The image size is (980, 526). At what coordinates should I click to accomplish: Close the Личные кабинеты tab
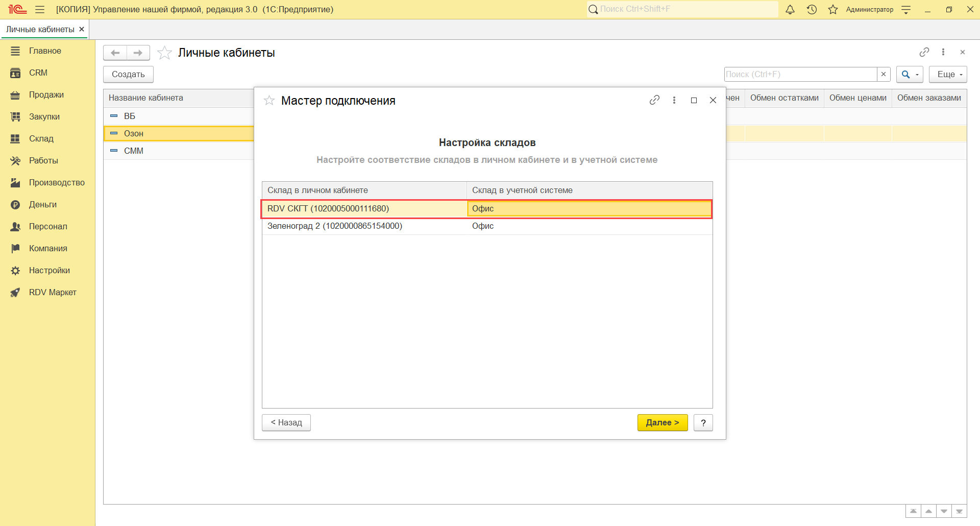click(x=82, y=29)
